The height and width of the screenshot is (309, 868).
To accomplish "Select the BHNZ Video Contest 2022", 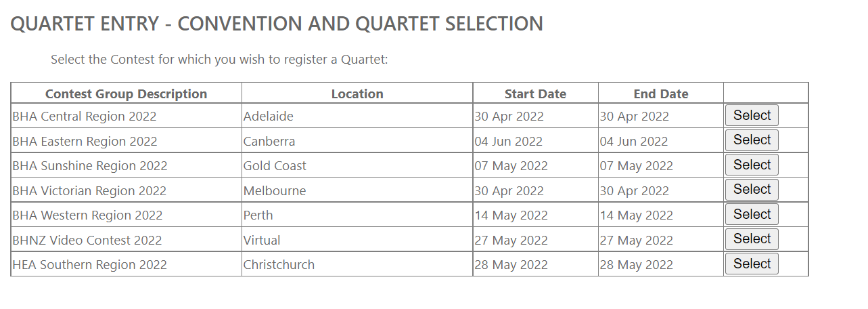I will pos(751,239).
